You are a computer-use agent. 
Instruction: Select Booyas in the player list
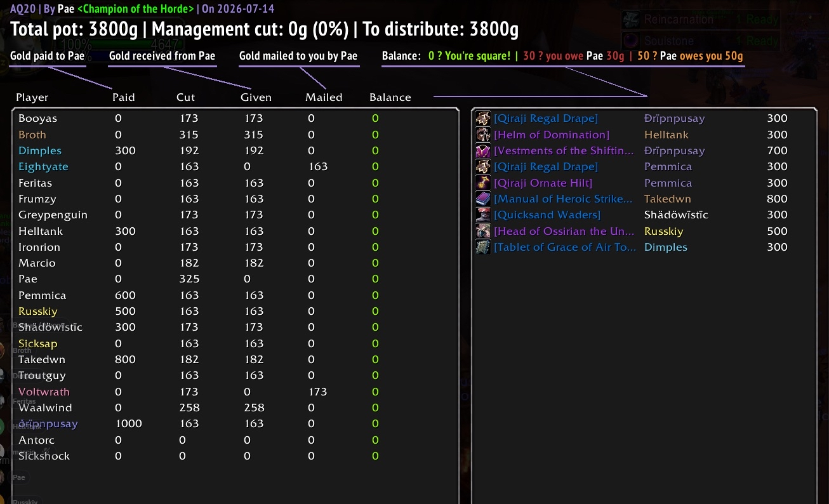click(x=37, y=118)
